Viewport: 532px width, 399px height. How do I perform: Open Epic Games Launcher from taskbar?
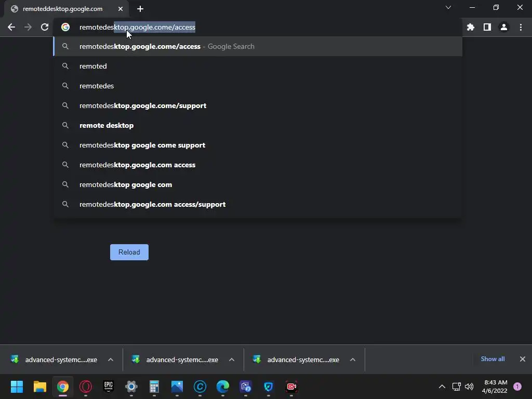click(x=108, y=387)
